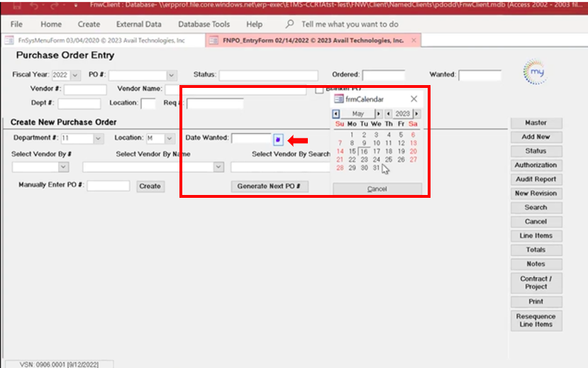Open the Date Wanted calendar picker icon
Screen dimensions: 588x368
pyautogui.click(x=278, y=139)
